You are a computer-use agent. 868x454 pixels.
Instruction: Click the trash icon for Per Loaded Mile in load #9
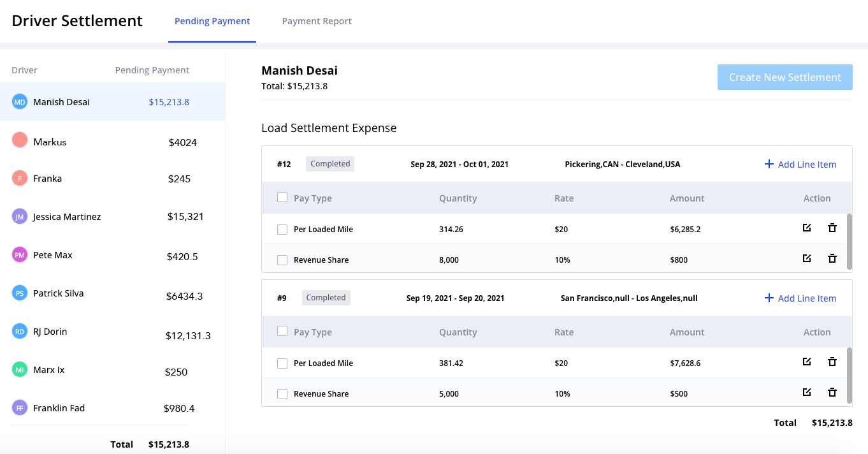click(x=832, y=362)
